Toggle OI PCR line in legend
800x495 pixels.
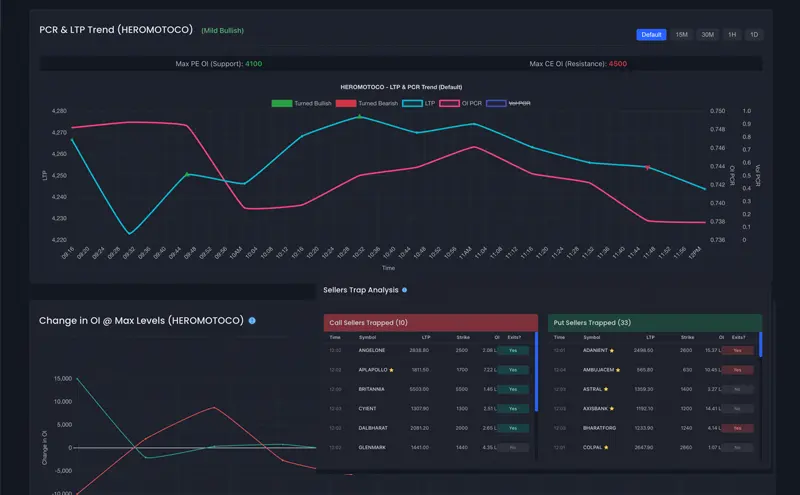(460, 103)
